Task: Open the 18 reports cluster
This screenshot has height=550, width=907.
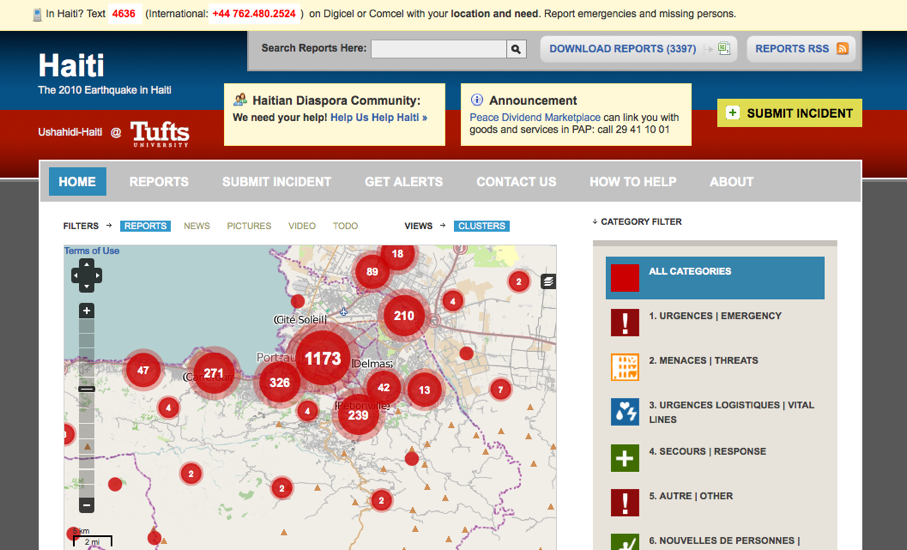Action: coord(397,255)
